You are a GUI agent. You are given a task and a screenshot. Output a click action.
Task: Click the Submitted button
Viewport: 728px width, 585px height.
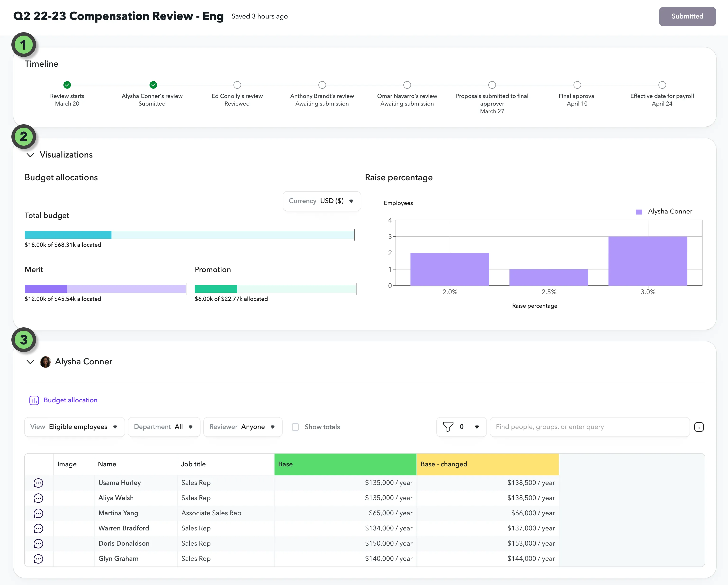[x=687, y=17]
